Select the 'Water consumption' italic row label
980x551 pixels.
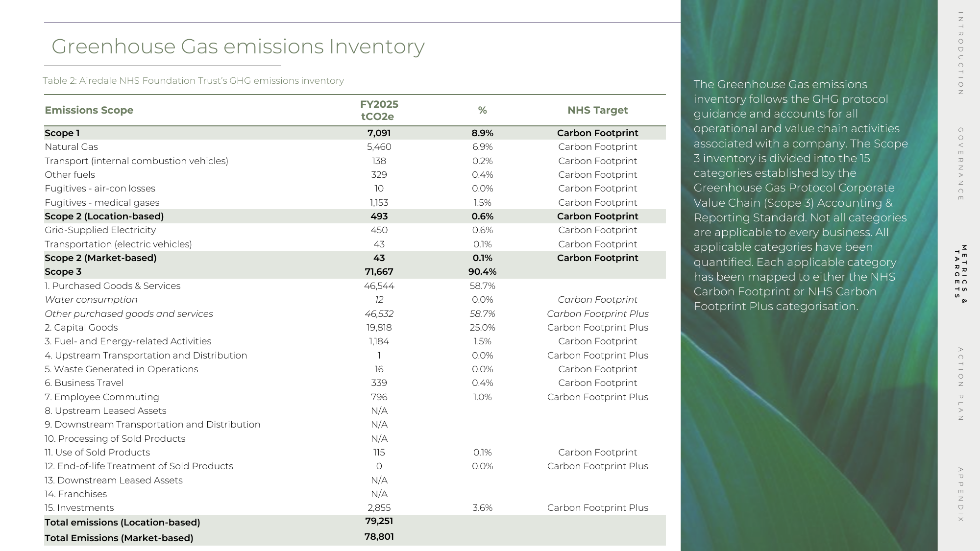(91, 300)
